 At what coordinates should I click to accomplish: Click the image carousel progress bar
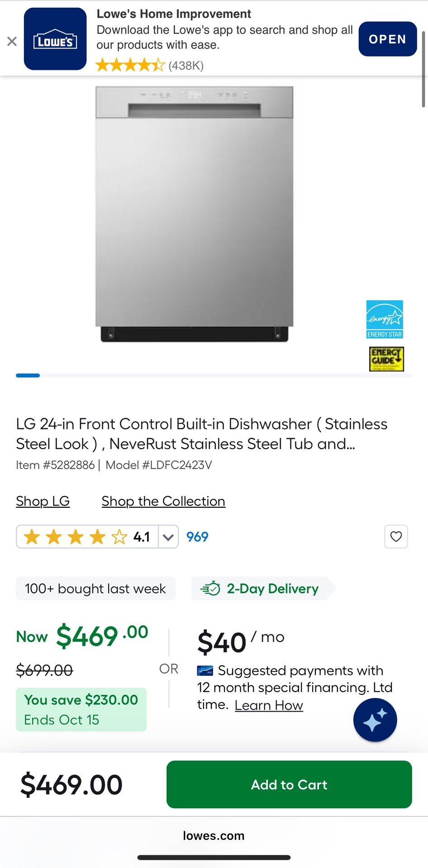tap(28, 375)
